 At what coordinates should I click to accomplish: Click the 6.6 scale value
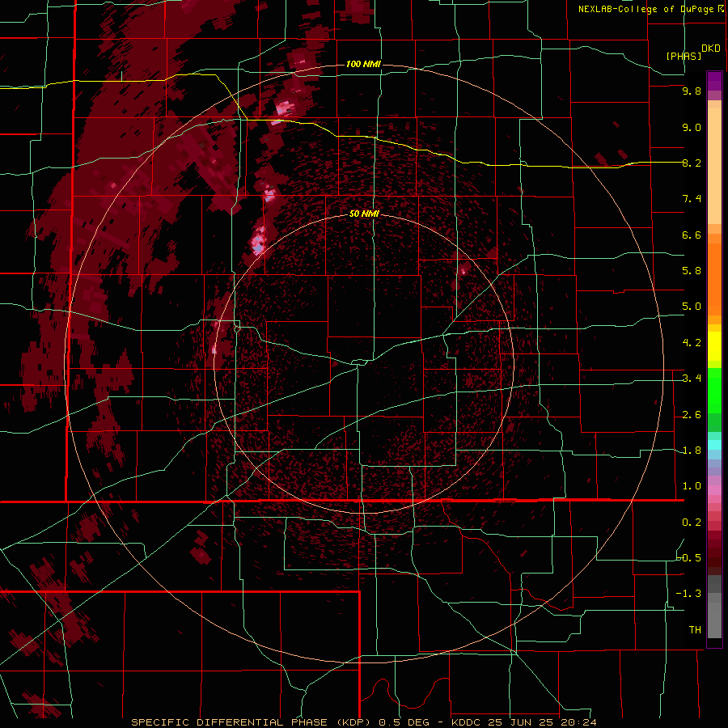pos(692,235)
